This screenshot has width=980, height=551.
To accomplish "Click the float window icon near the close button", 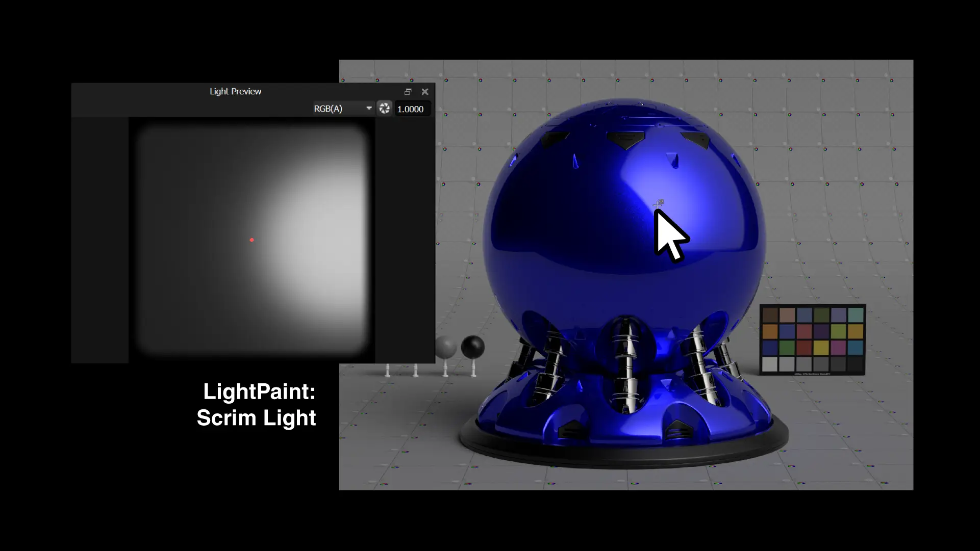I will [408, 92].
